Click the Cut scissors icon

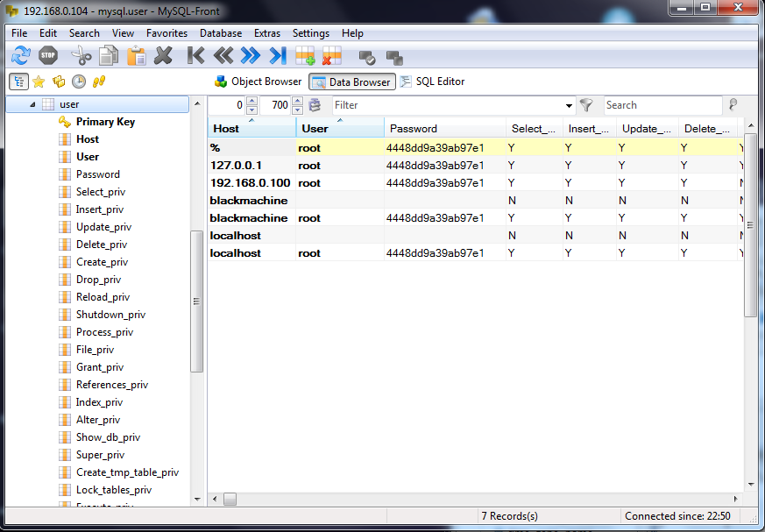click(81, 55)
